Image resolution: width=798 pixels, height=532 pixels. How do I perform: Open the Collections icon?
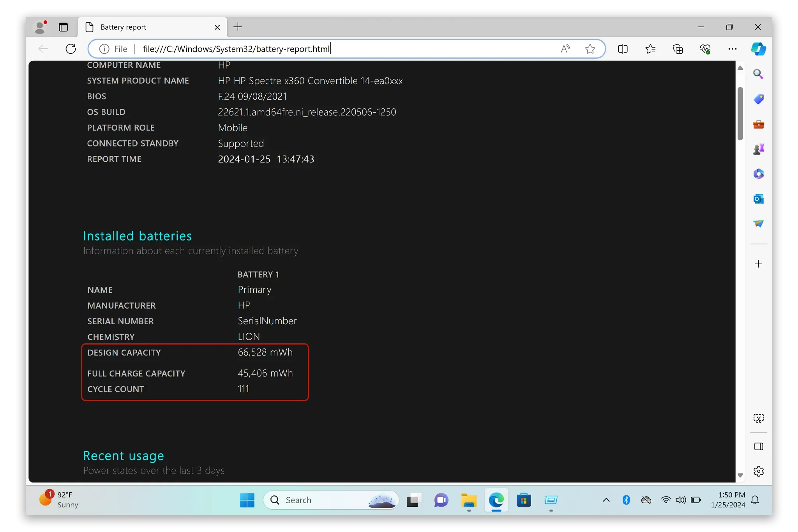pos(678,49)
